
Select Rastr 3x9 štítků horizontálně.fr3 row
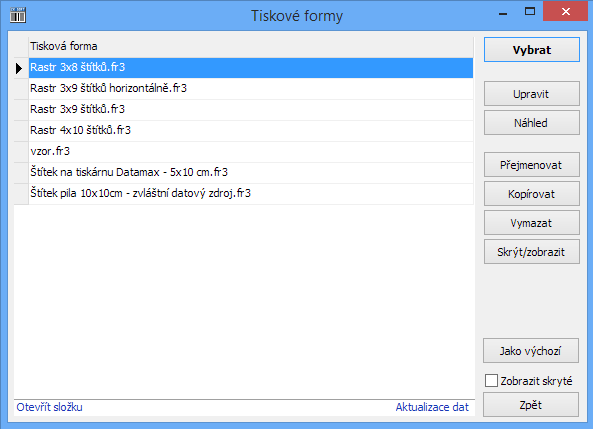tap(251, 89)
